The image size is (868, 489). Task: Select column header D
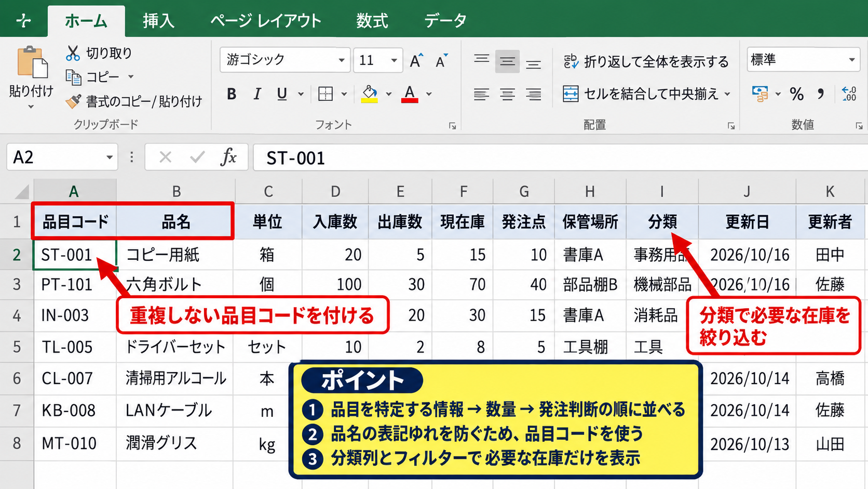click(335, 191)
